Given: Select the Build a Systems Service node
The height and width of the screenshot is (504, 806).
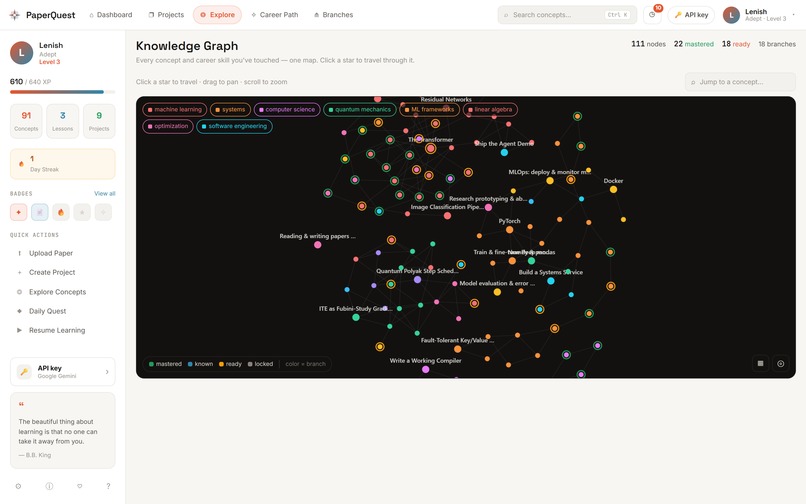Looking at the screenshot, I should pyautogui.click(x=551, y=281).
